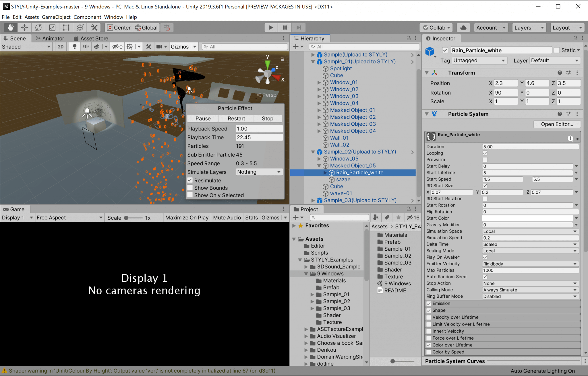The height and width of the screenshot is (376, 588).
Task: Toggle Global pivot orientation
Action: point(146,28)
